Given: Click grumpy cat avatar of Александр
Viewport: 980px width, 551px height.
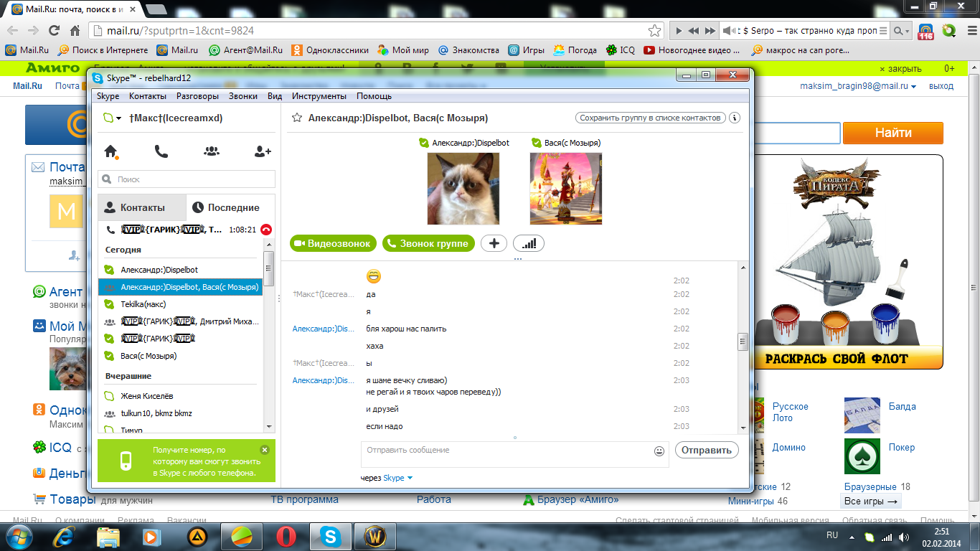Looking at the screenshot, I should point(463,189).
